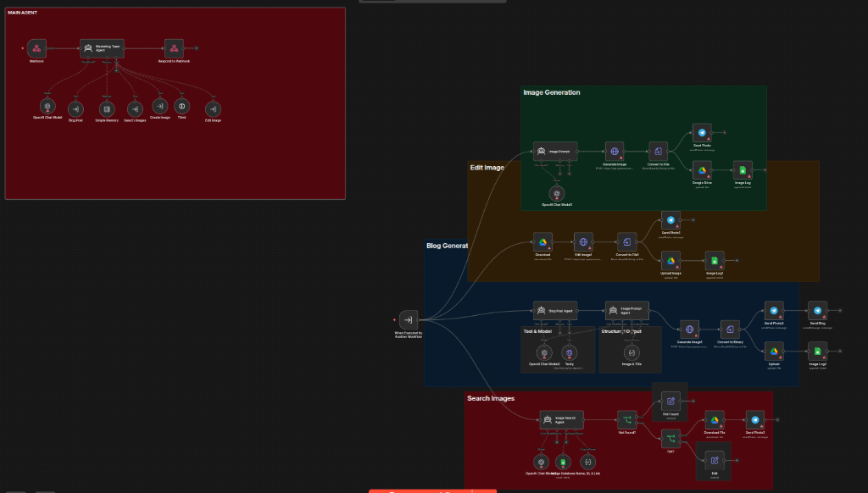Viewport: 868px width, 493px height.
Task: Add node after Send Photo3 output
Action: [777, 420]
